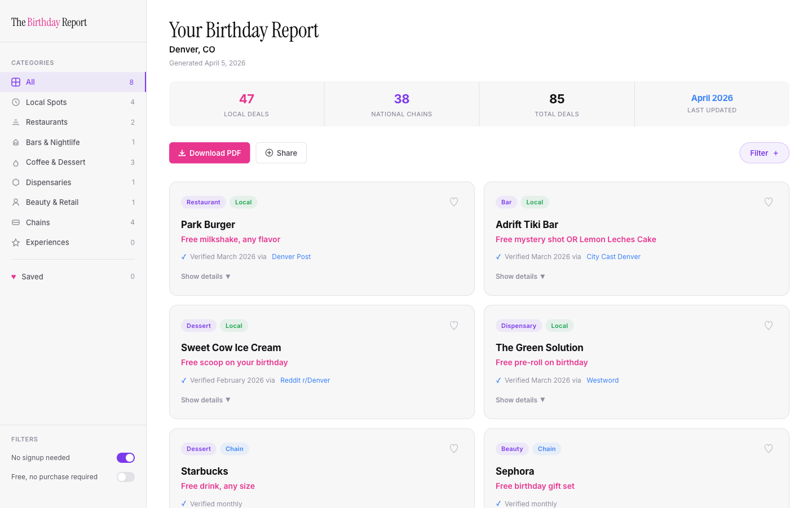812x508 pixels.
Task: Click the Local Spots clock icon
Action: 16,102
